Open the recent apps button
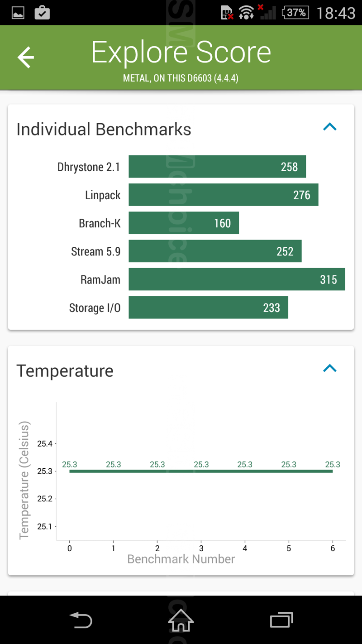 click(x=281, y=620)
